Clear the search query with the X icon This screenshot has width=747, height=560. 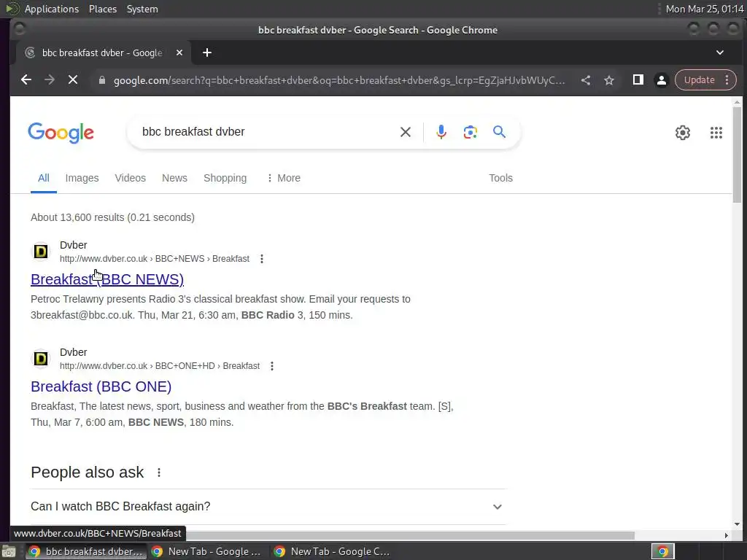pyautogui.click(x=406, y=132)
